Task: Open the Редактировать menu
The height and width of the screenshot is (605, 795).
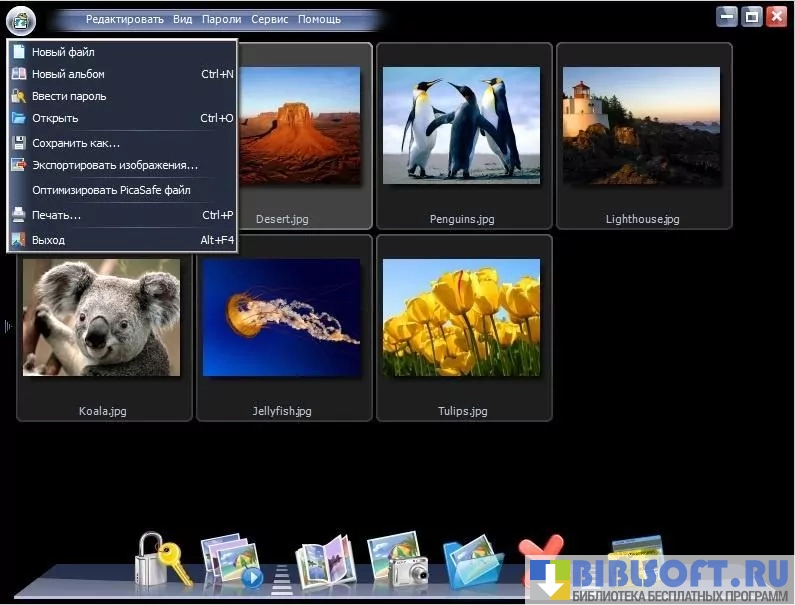Action: click(x=124, y=19)
